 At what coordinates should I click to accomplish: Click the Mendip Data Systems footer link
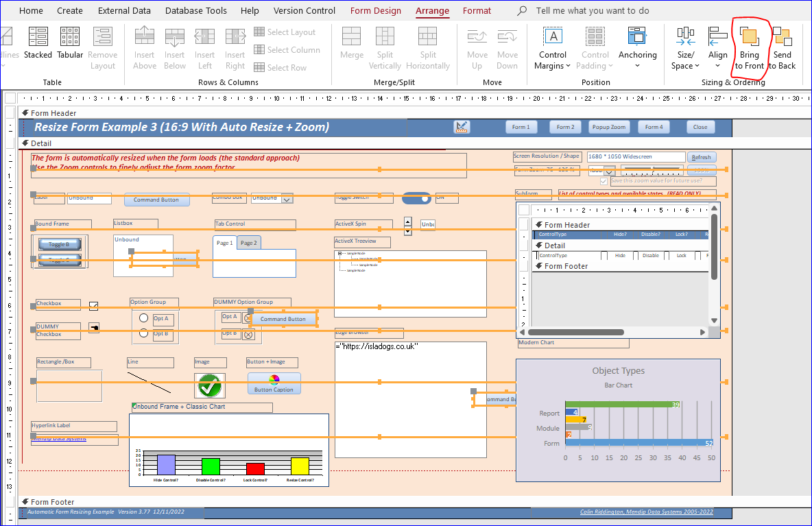click(646, 512)
